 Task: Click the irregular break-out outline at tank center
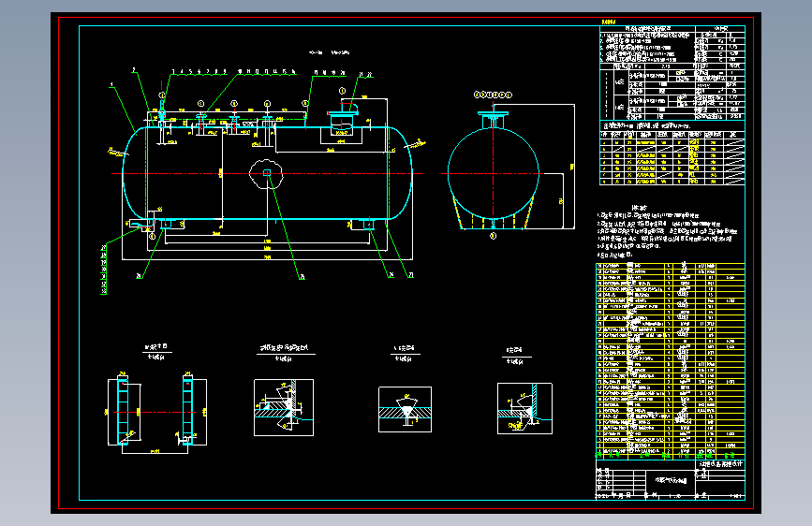pyautogui.click(x=266, y=173)
